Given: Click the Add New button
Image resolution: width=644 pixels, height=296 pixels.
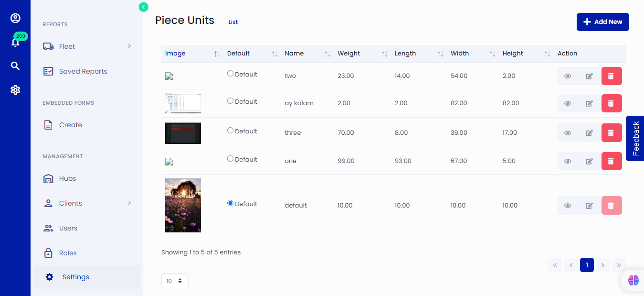Looking at the screenshot, I should 602,22.
